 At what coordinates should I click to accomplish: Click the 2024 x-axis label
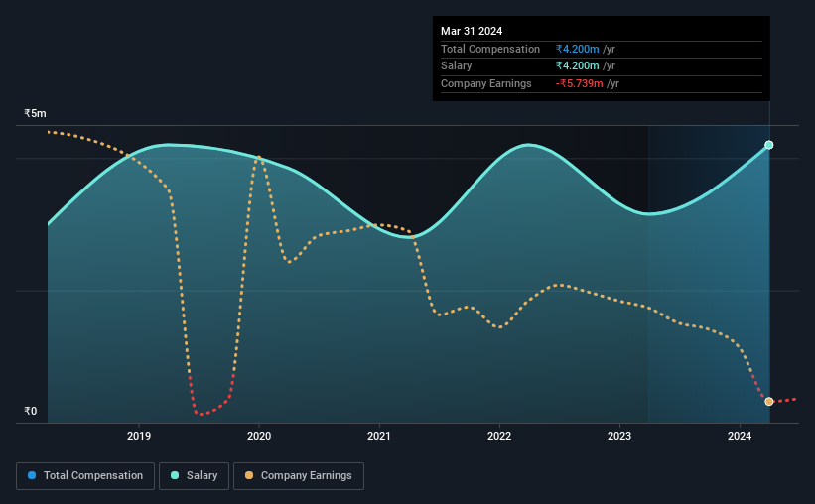click(740, 436)
